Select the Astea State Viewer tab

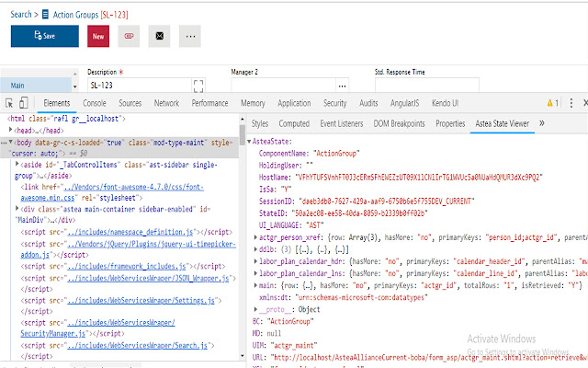[x=503, y=123]
